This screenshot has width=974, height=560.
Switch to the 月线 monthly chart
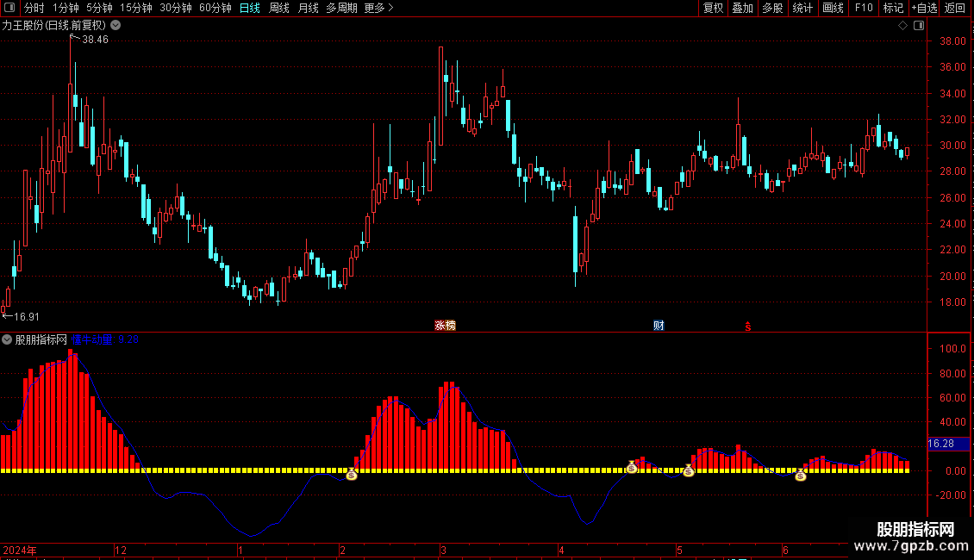pyautogui.click(x=308, y=8)
